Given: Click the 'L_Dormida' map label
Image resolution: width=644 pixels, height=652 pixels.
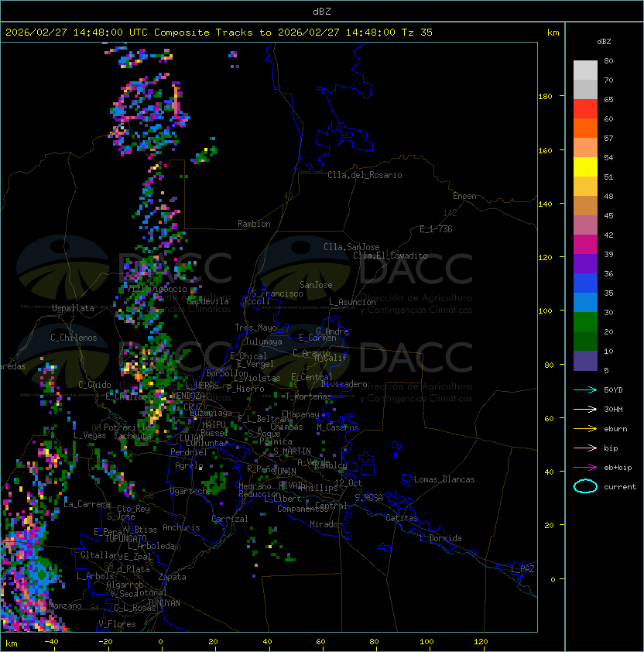Looking at the screenshot, I should tap(440, 538).
